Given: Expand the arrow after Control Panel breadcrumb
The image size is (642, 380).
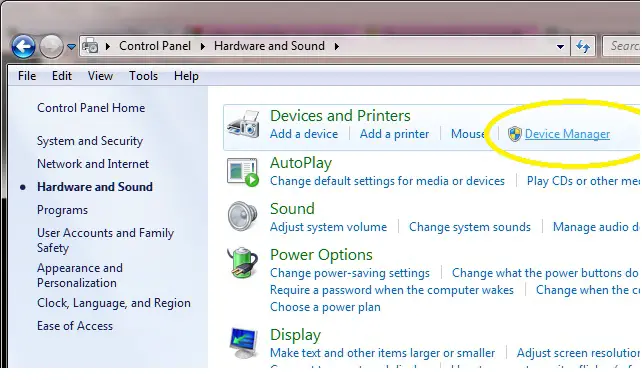Looking at the screenshot, I should tap(203, 46).
